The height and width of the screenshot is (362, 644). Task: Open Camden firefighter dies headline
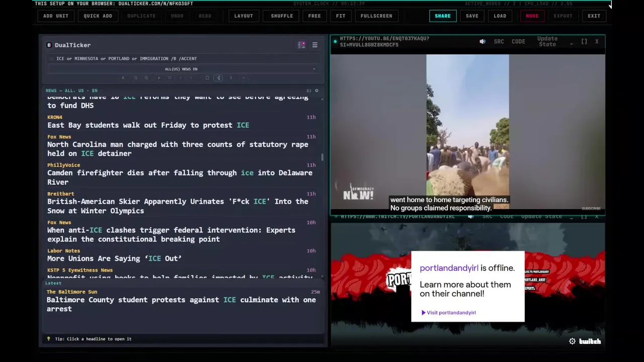(x=180, y=177)
